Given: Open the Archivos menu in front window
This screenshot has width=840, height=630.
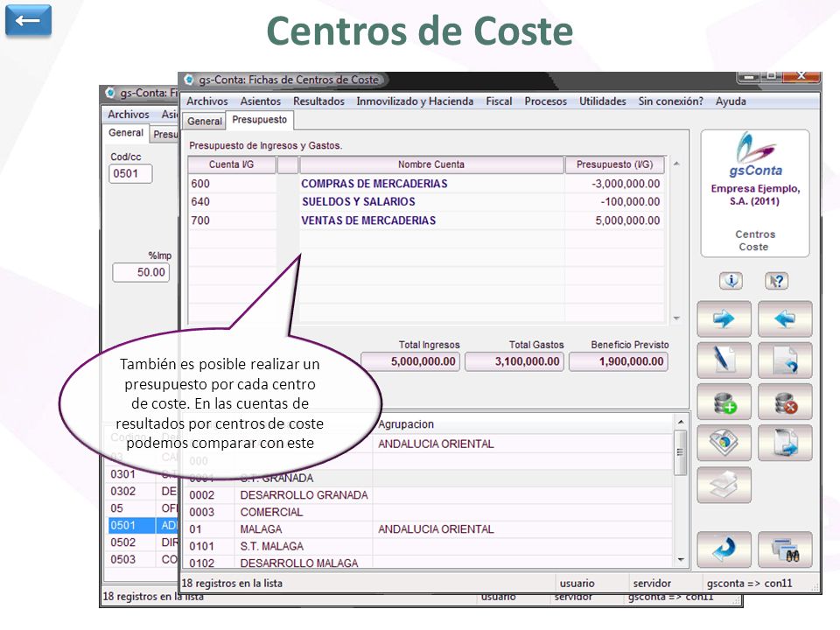Looking at the screenshot, I should (x=206, y=101).
